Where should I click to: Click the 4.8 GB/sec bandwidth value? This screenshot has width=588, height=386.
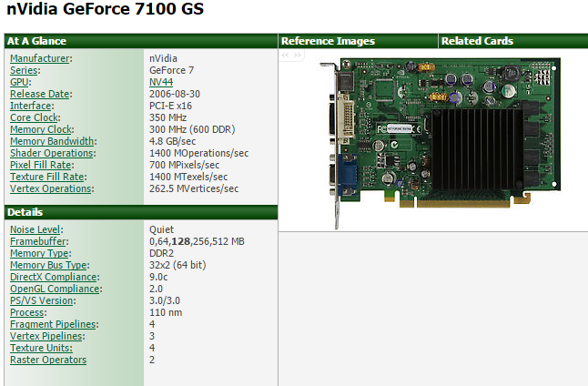(x=173, y=141)
